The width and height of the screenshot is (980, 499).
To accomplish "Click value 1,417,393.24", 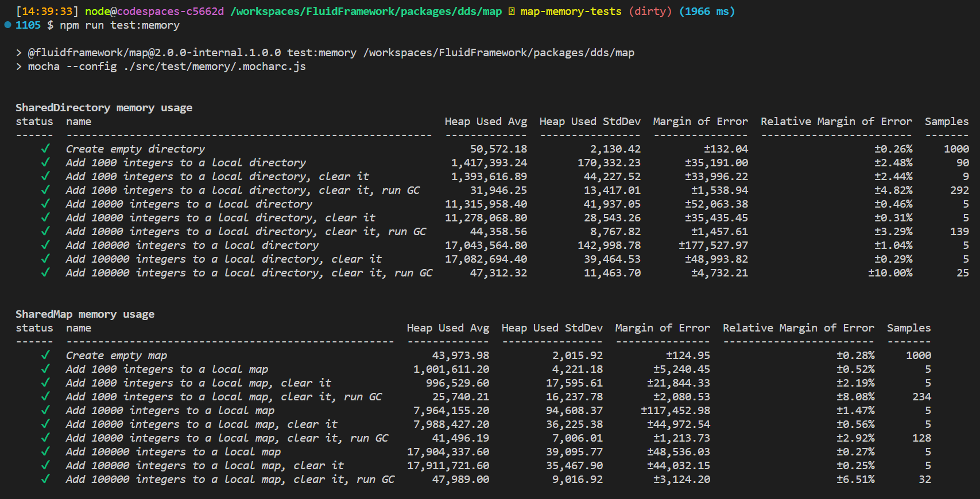I will [x=489, y=163].
